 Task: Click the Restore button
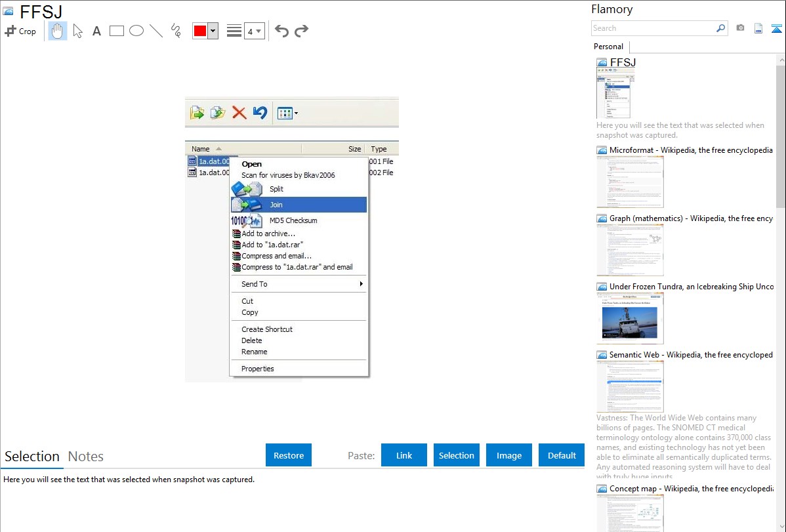(x=289, y=455)
